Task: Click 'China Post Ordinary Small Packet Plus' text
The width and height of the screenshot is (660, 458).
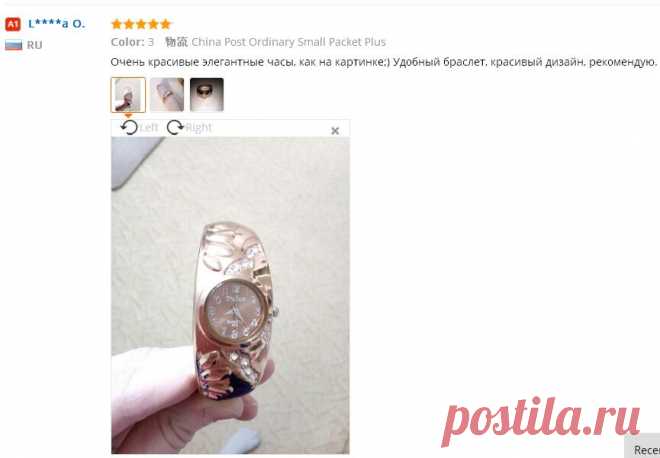Action: (288, 42)
